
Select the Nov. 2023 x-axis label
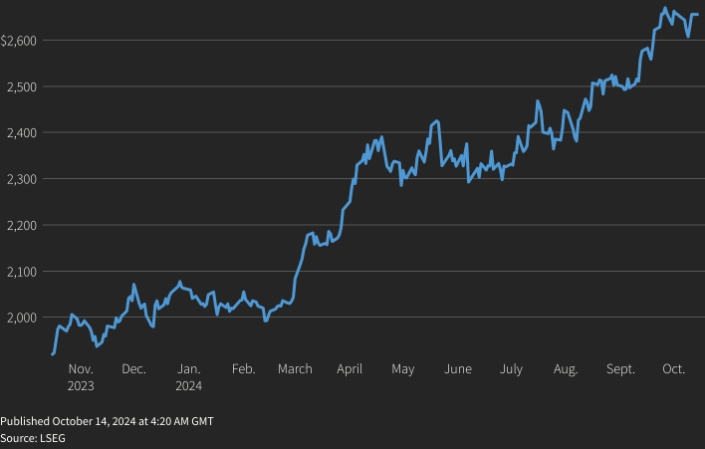pos(81,377)
